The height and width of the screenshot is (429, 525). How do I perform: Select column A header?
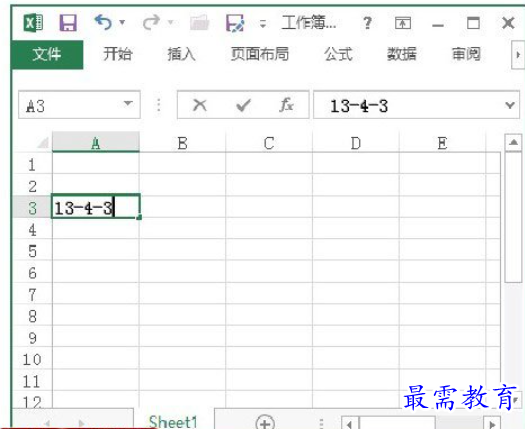point(96,143)
